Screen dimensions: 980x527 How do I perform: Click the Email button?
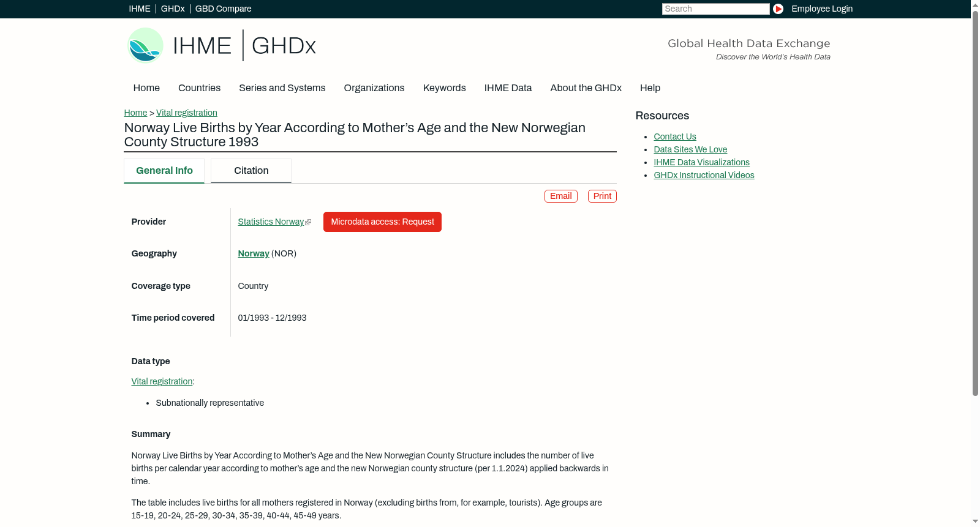pyautogui.click(x=561, y=196)
